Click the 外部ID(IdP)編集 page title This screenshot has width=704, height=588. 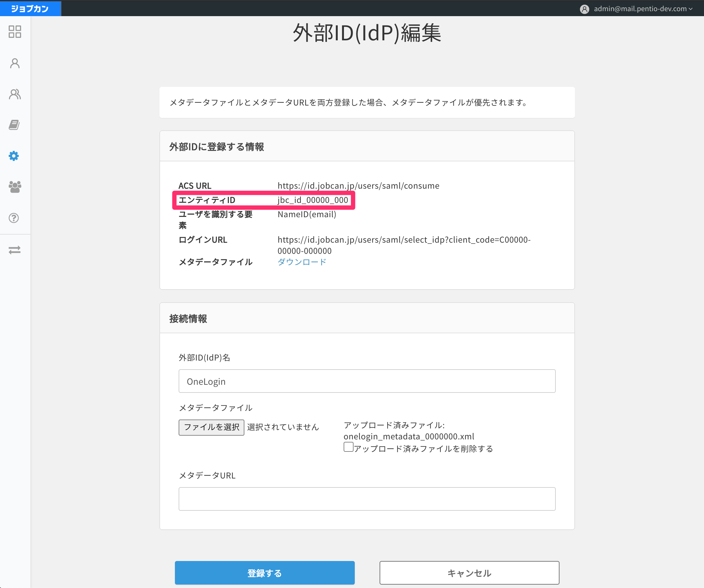pyautogui.click(x=367, y=33)
